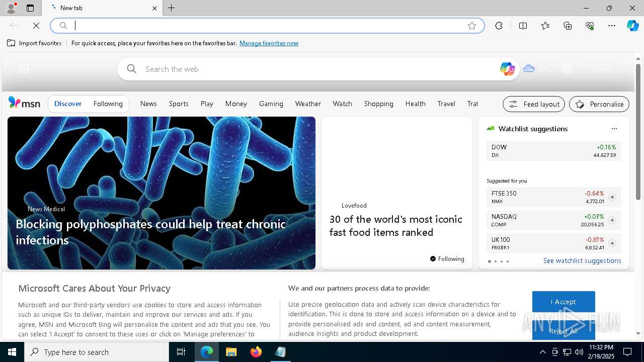Viewport: 644px width, 362px height.
Task: Open the volume control icon
Action: pos(579,352)
